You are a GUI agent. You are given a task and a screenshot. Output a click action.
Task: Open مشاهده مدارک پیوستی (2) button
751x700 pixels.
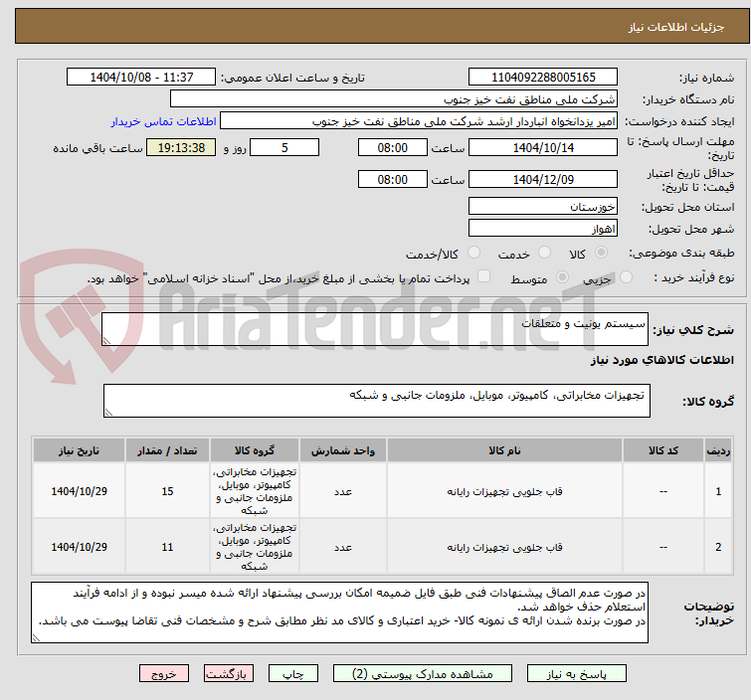423,673
